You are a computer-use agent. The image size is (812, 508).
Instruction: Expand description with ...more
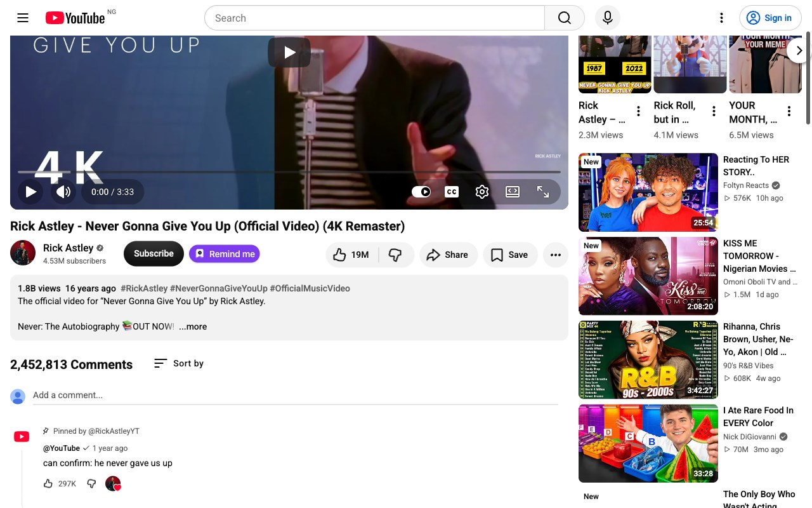coord(193,326)
